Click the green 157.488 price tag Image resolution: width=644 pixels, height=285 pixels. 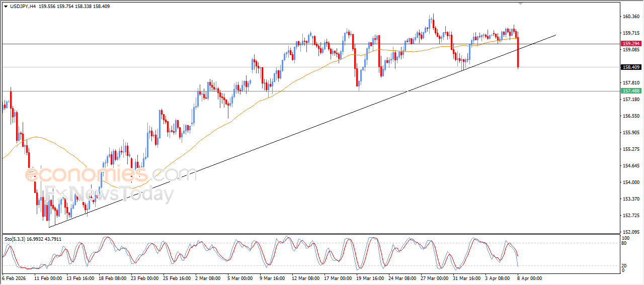[631, 91]
